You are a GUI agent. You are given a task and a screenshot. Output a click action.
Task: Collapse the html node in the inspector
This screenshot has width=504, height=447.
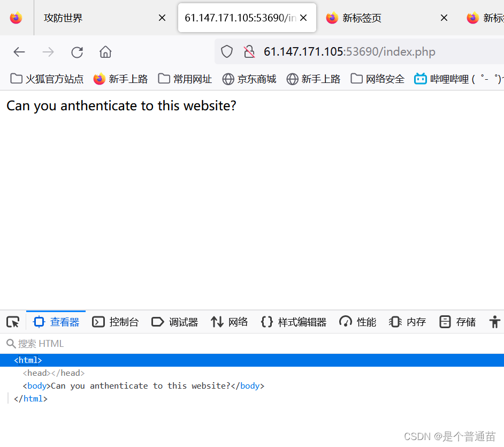[9, 360]
